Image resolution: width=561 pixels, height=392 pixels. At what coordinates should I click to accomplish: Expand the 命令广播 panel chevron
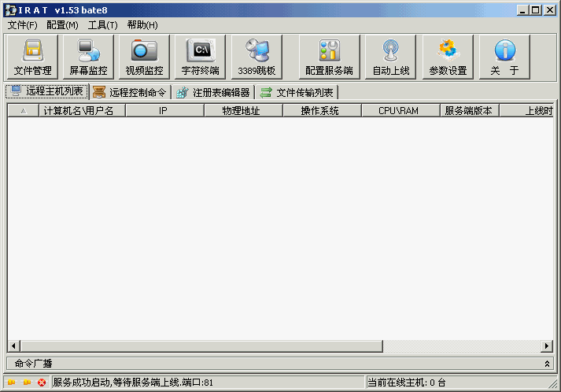coord(548,364)
